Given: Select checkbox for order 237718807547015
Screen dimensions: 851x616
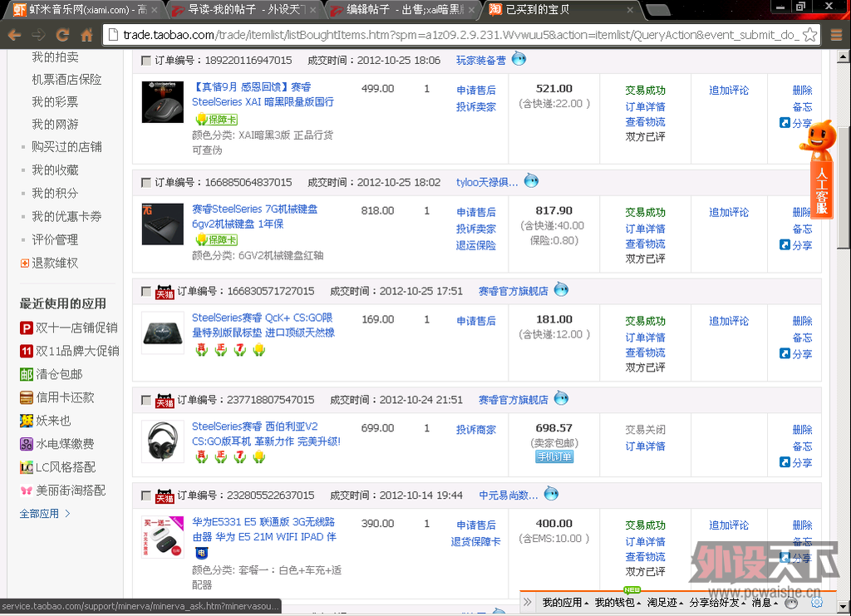Looking at the screenshot, I should pyautogui.click(x=146, y=400).
